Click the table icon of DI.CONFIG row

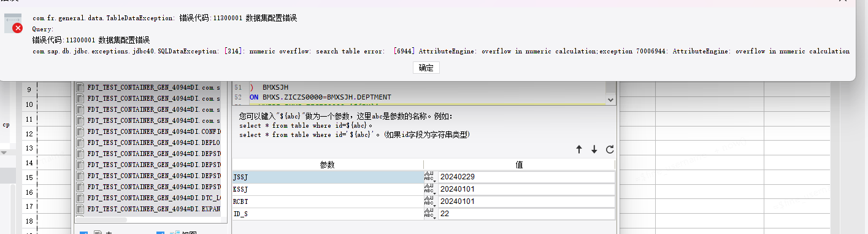pos(80,132)
